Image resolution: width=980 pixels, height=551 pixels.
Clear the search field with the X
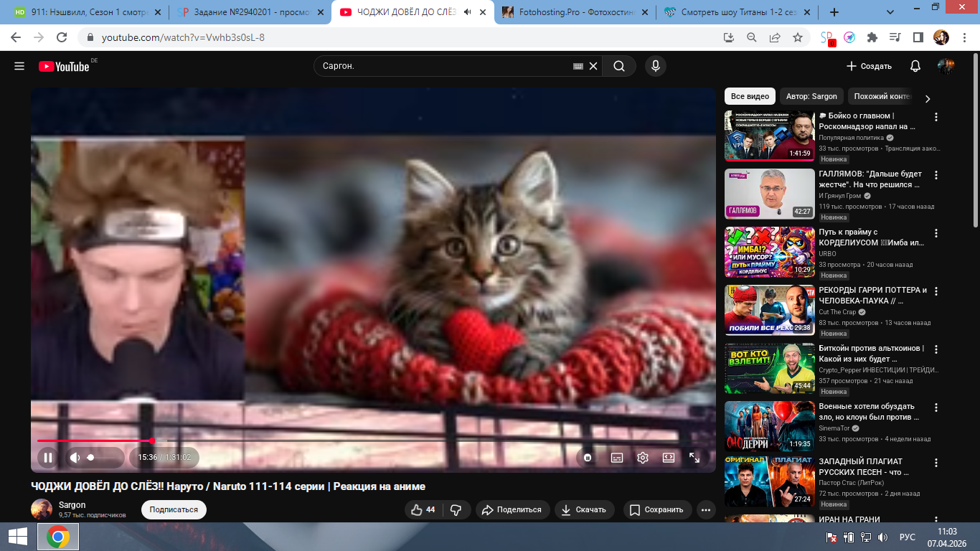(x=593, y=66)
